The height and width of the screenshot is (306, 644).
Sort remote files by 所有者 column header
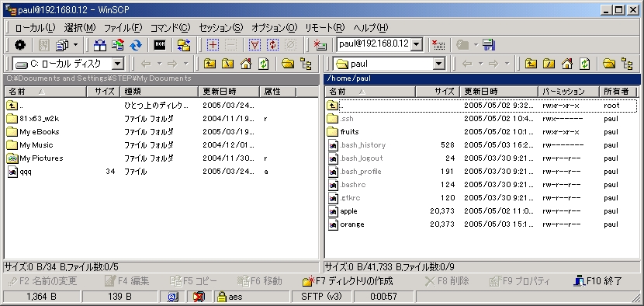[x=618, y=92]
